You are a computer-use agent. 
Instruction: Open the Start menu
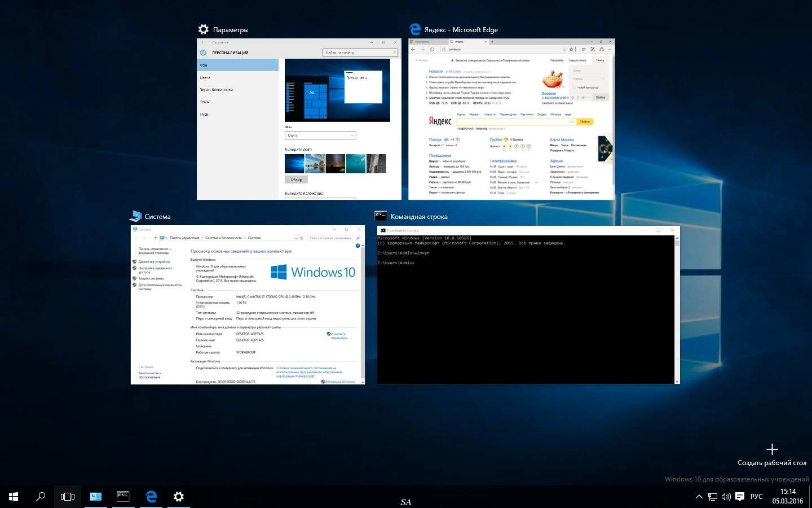[x=14, y=497]
